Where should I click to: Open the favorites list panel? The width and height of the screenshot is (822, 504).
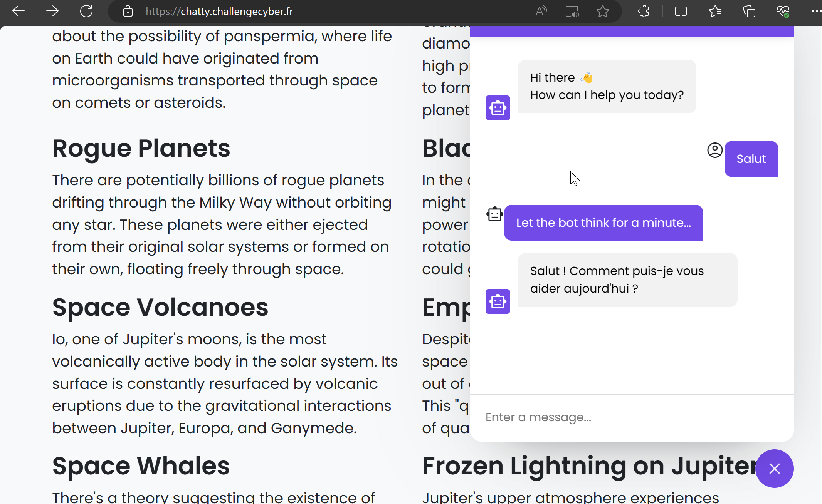715,11
